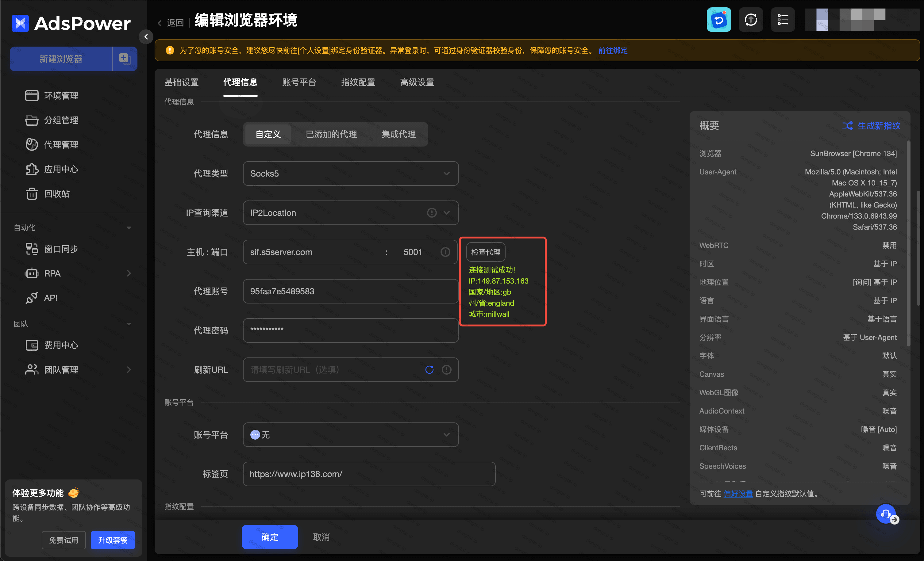The width and height of the screenshot is (924, 561).
Task: Click the info icon beside port 5001
Action: (x=445, y=252)
